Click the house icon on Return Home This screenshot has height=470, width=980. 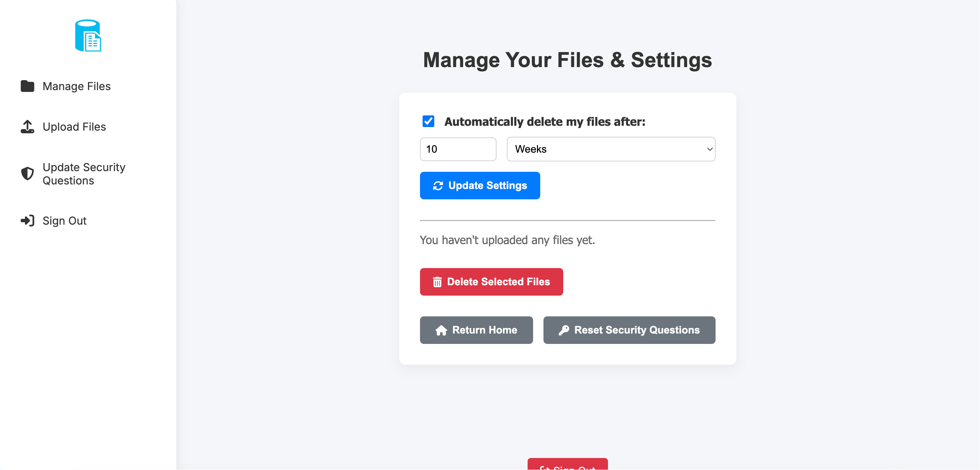pyautogui.click(x=441, y=330)
